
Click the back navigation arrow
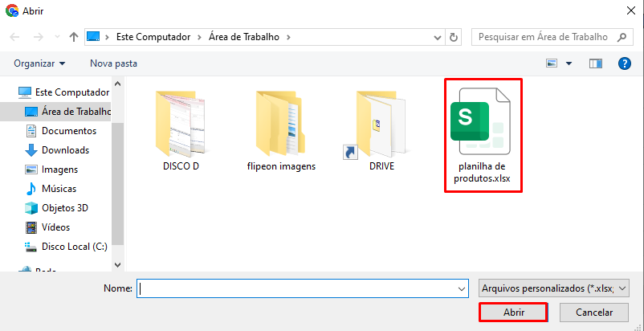click(14, 37)
